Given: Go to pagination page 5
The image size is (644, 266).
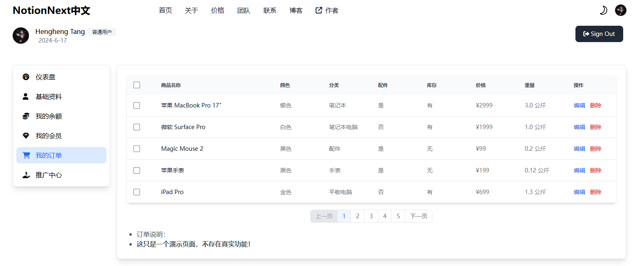Looking at the screenshot, I should click(398, 216).
